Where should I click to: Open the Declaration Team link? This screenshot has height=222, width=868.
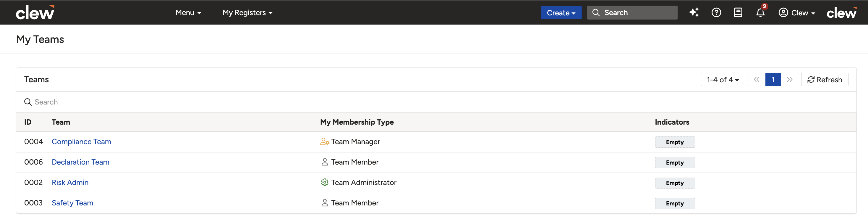click(x=80, y=162)
